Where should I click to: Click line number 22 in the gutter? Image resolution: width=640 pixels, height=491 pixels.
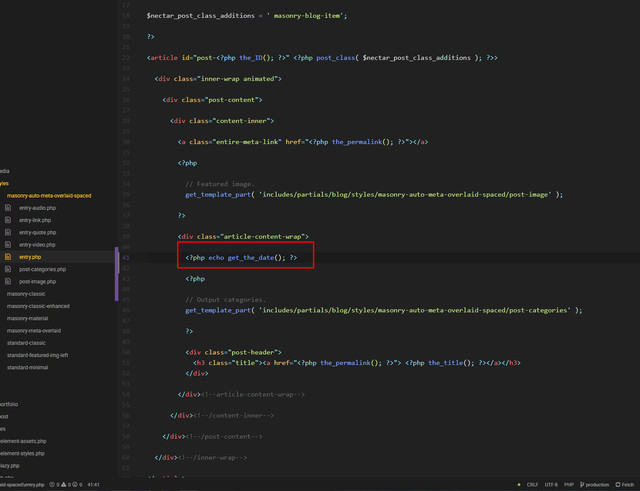(x=126, y=58)
